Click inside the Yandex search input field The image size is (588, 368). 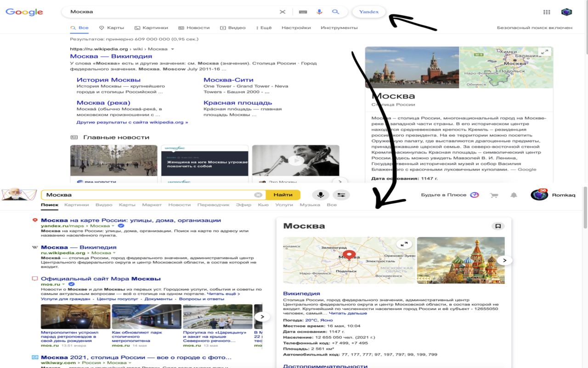pyautogui.click(x=138, y=195)
